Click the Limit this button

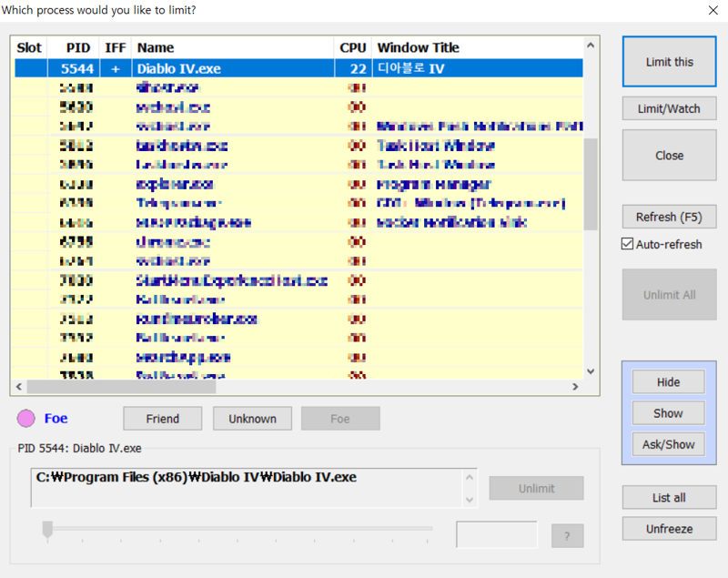(669, 62)
